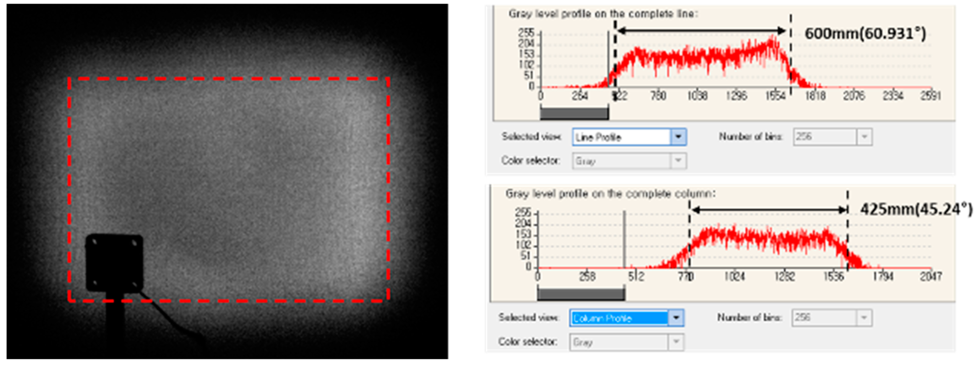This screenshot has height=366, width=980.
Task: Expand Number of bins in line profile panel
Action: coord(864,137)
